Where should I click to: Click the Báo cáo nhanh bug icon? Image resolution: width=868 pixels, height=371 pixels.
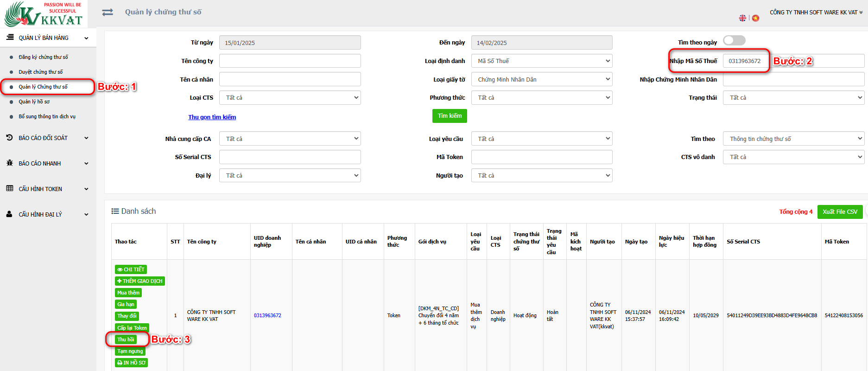tap(9, 163)
